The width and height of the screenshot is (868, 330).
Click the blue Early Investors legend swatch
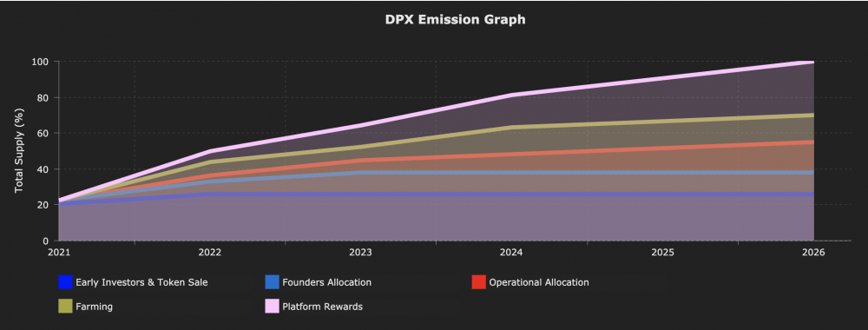pos(65,282)
